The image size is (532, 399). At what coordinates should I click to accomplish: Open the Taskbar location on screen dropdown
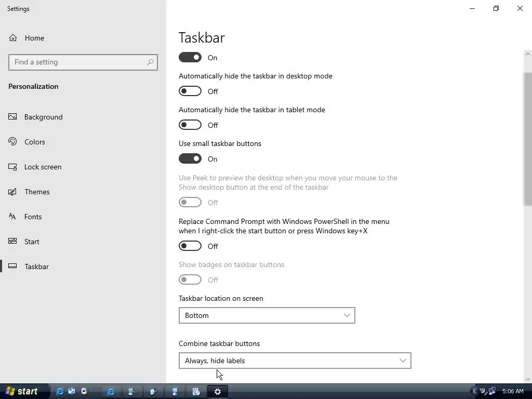coord(267,315)
